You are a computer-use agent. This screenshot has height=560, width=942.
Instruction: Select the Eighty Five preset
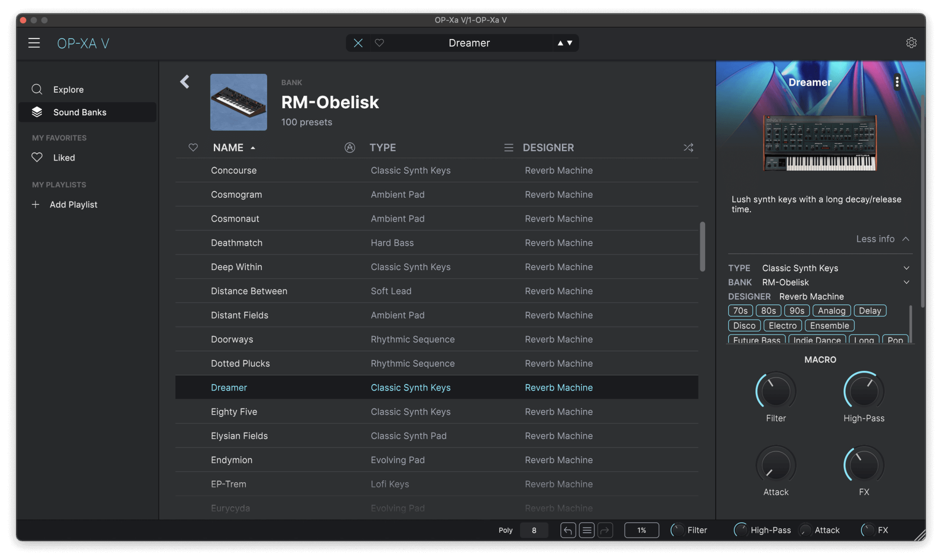click(234, 412)
